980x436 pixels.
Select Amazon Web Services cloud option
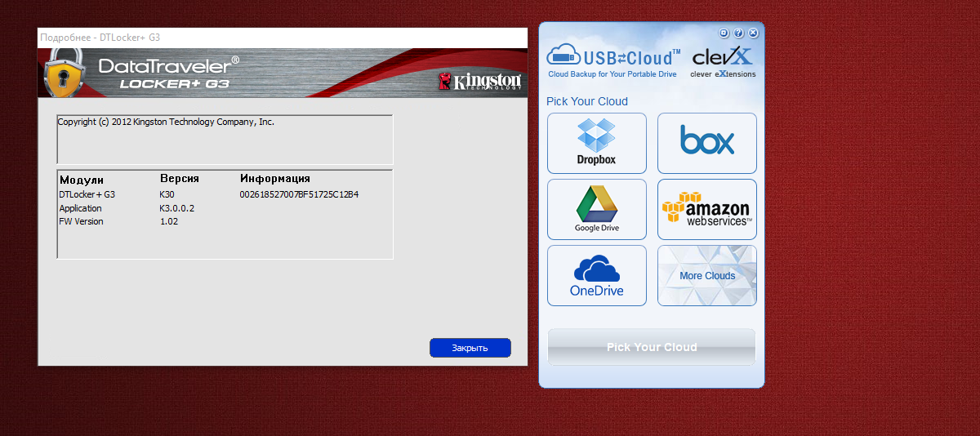pyautogui.click(x=707, y=209)
